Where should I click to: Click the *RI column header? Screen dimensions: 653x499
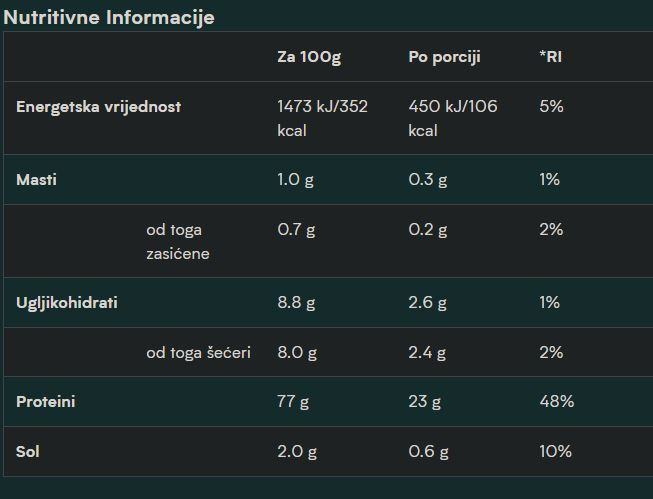550,57
